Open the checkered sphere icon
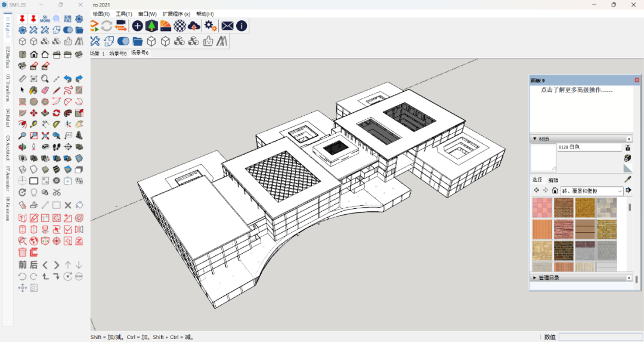Viewport: 644px width, 342px height. 179,26
